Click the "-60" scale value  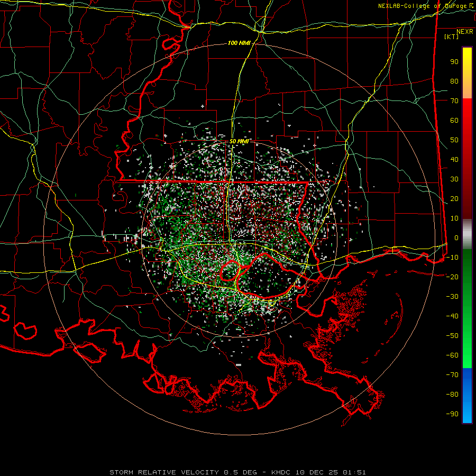click(452, 355)
